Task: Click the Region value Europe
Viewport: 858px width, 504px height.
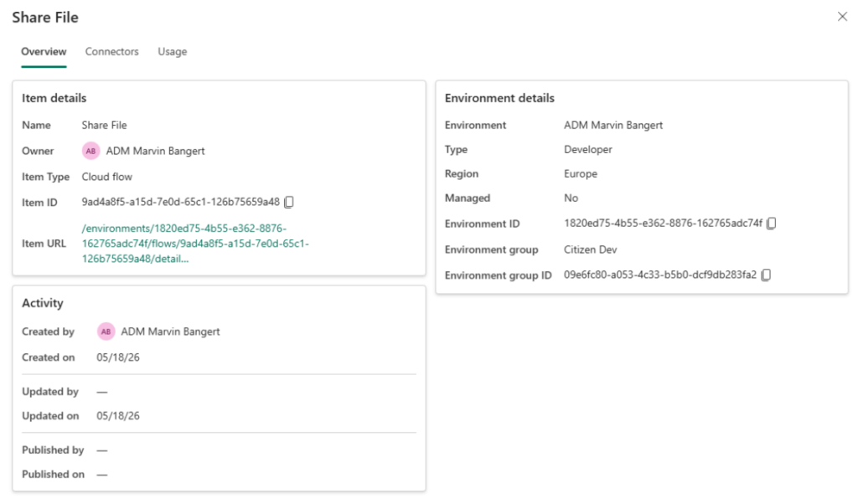Action: pyautogui.click(x=580, y=174)
